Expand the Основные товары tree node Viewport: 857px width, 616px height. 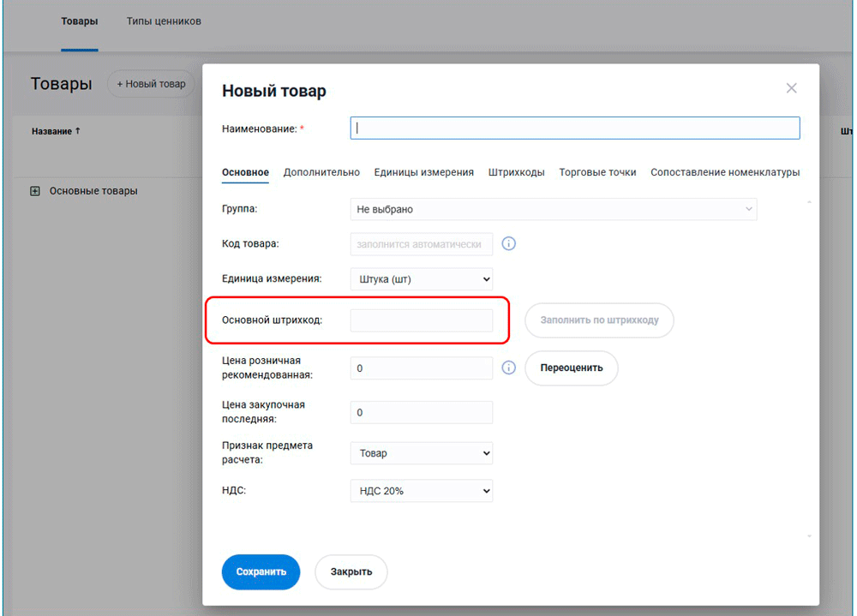35,191
